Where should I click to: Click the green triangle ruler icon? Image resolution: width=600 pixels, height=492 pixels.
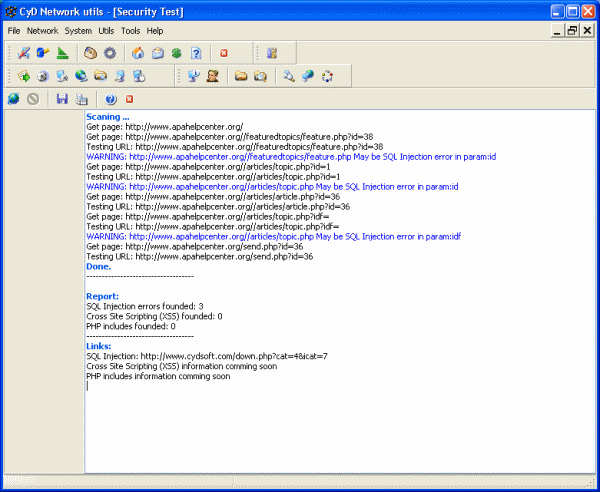62,53
